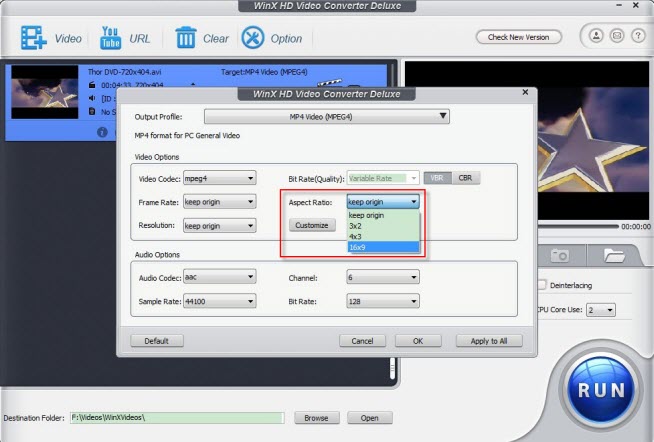654x442 pixels.
Task: Open the destination folder
Action: (x=370, y=417)
